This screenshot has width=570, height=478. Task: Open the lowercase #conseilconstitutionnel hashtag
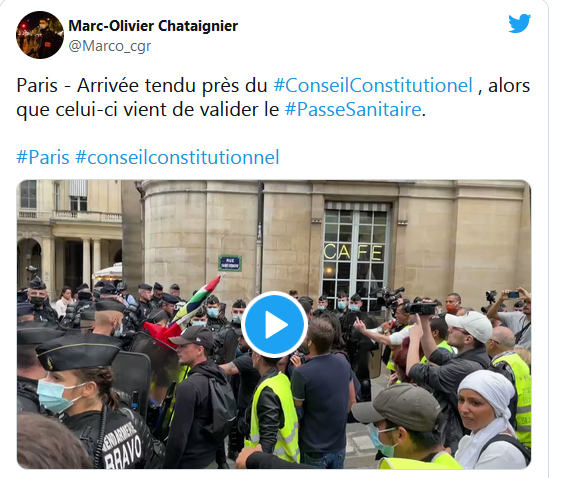pos(177,157)
